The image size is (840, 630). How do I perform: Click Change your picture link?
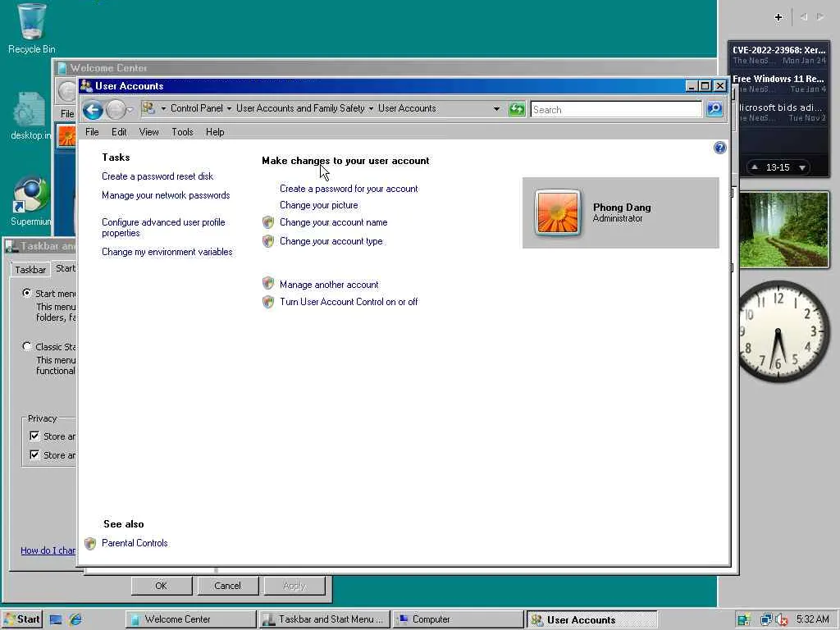pyautogui.click(x=319, y=205)
